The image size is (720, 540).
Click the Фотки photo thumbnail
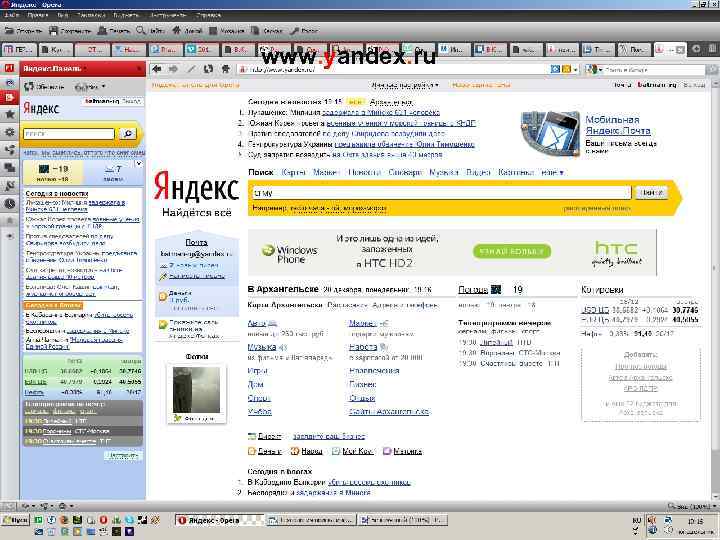(196, 390)
